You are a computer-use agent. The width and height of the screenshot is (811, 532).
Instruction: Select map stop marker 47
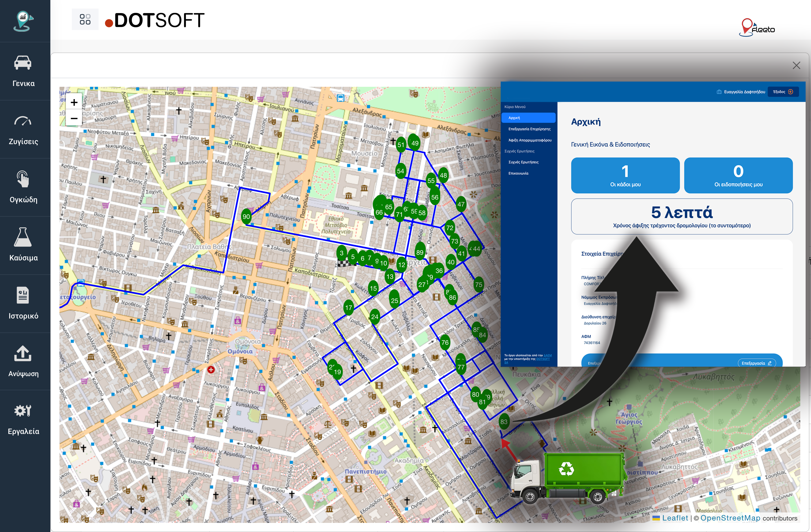coord(461,204)
